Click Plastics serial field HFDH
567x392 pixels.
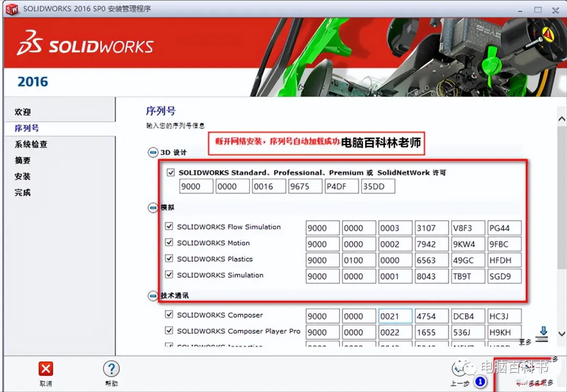505,260
